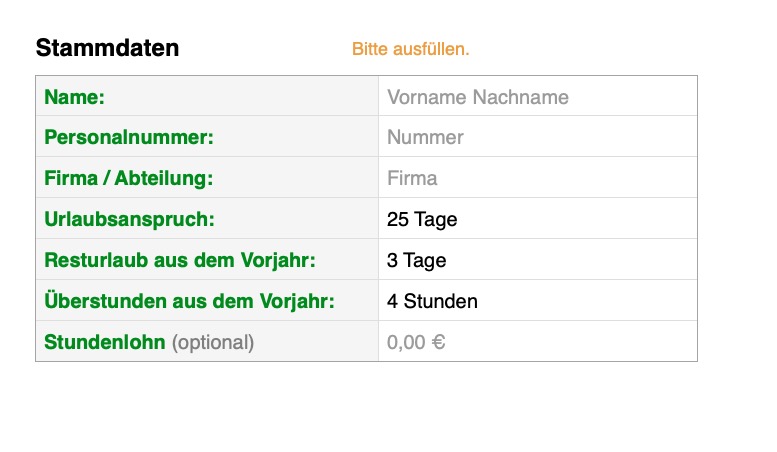Viewport: 777px width, 452px height.
Task: Focus the Personalnummer input field
Action: click(537, 138)
